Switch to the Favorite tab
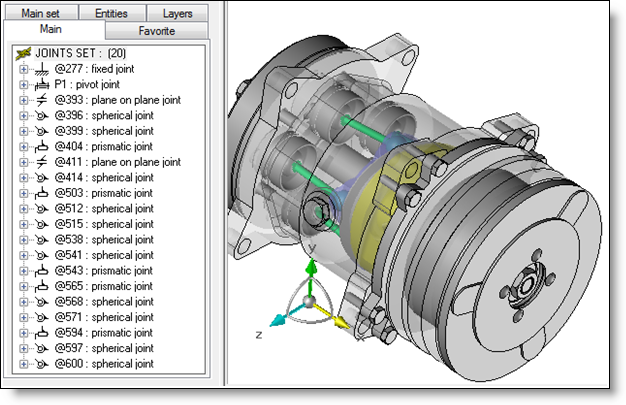 tap(156, 31)
